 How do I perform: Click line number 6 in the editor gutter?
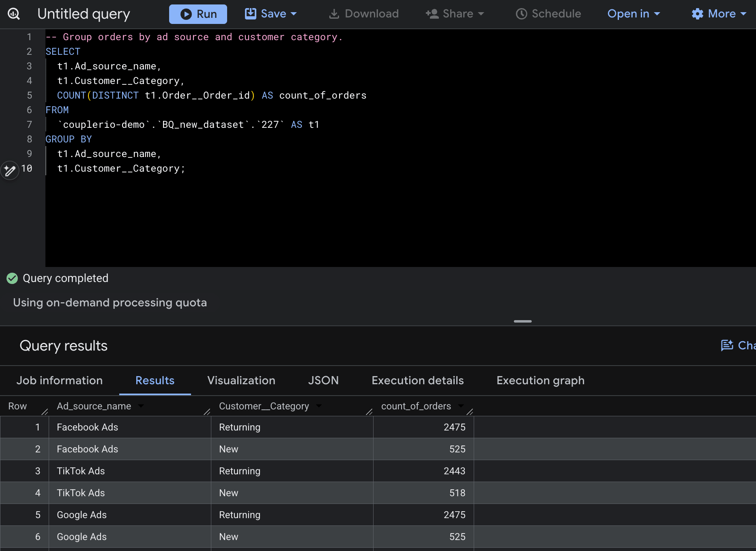[x=29, y=110]
